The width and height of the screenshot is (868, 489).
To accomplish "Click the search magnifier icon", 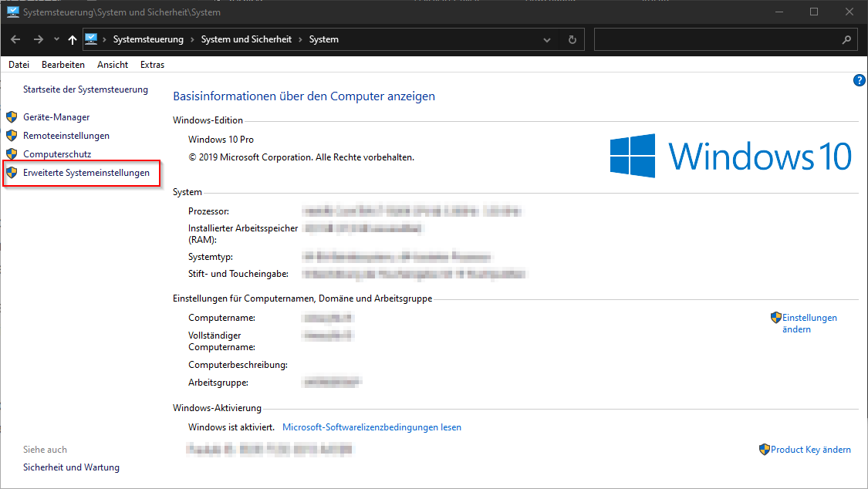I will point(846,39).
